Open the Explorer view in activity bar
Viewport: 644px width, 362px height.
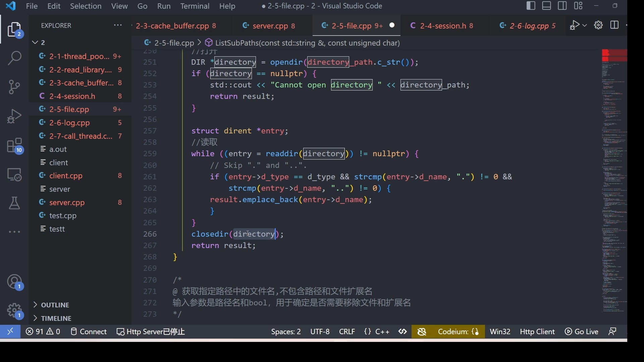click(15, 30)
